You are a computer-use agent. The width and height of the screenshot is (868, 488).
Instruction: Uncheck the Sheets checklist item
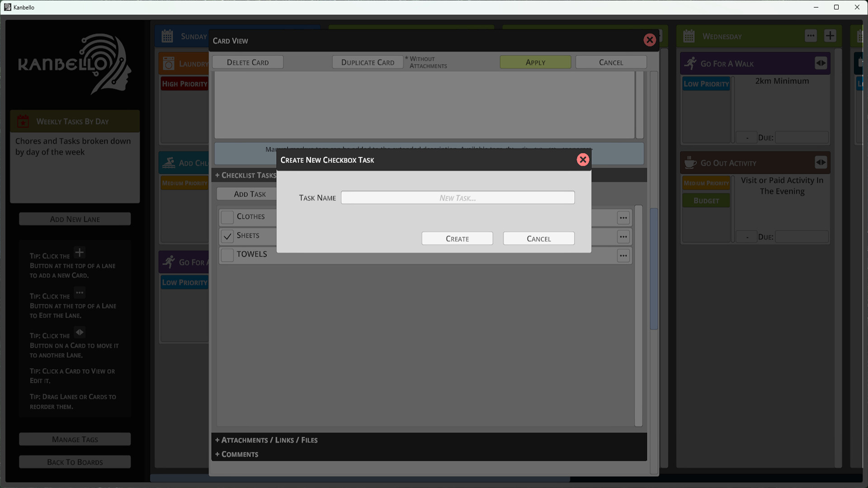[227, 236]
